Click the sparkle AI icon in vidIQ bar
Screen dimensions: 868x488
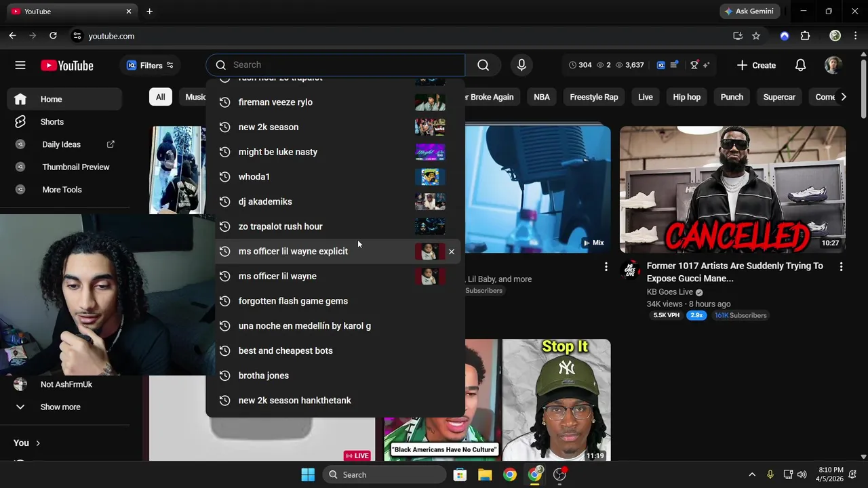click(706, 65)
